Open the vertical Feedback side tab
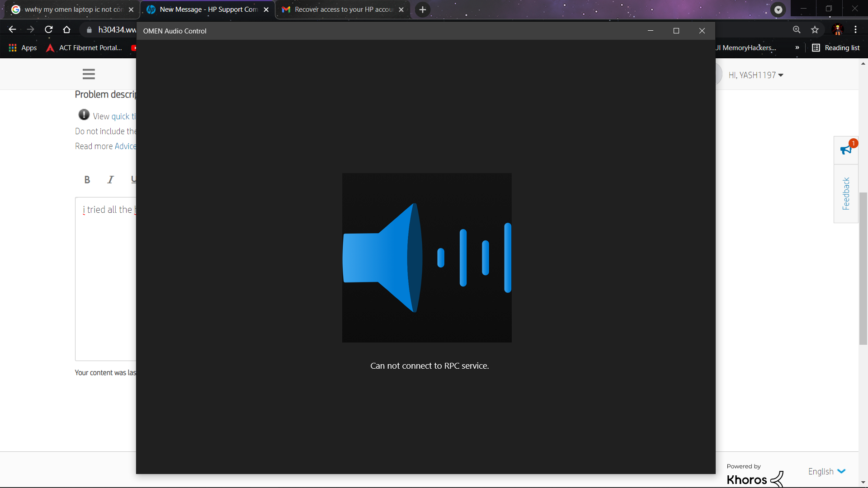The width and height of the screenshot is (868, 488). point(846,193)
